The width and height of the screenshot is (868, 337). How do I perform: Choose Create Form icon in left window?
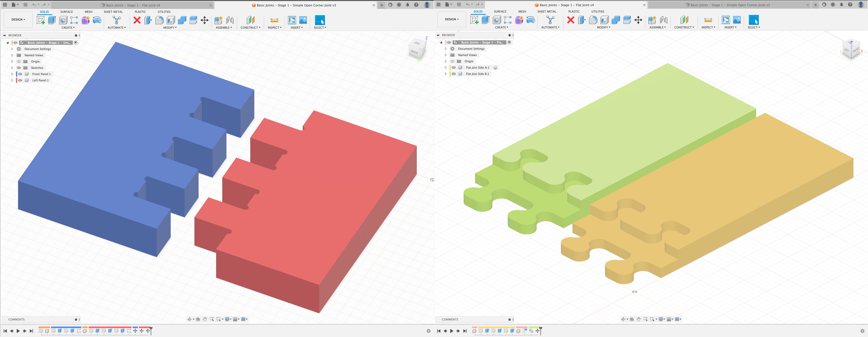point(86,20)
